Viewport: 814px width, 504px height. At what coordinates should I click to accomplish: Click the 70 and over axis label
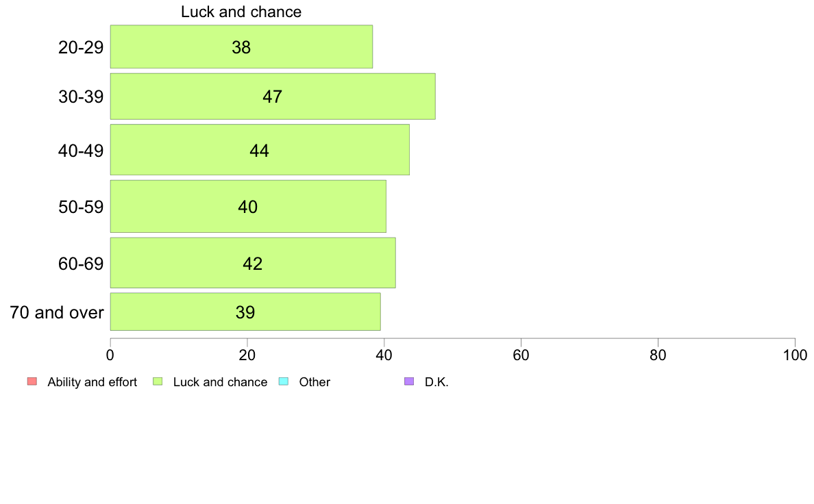point(57,312)
